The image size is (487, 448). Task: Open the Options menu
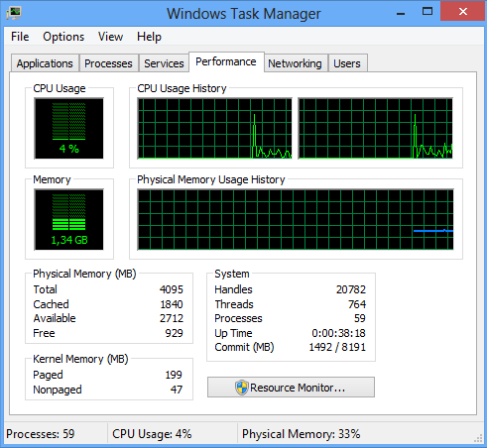63,37
